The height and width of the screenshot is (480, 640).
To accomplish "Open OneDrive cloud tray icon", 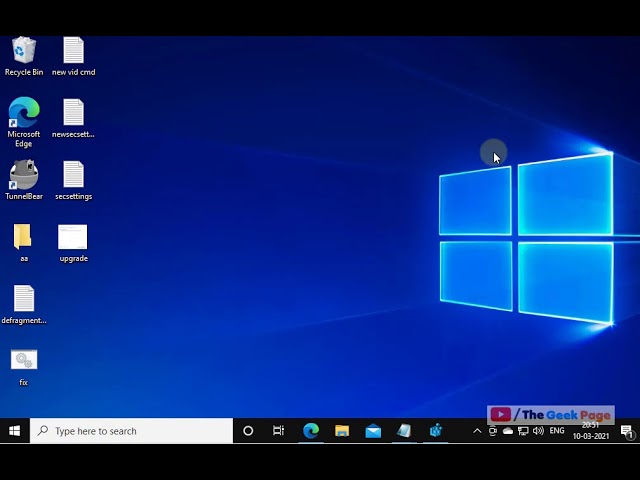I will [508, 431].
